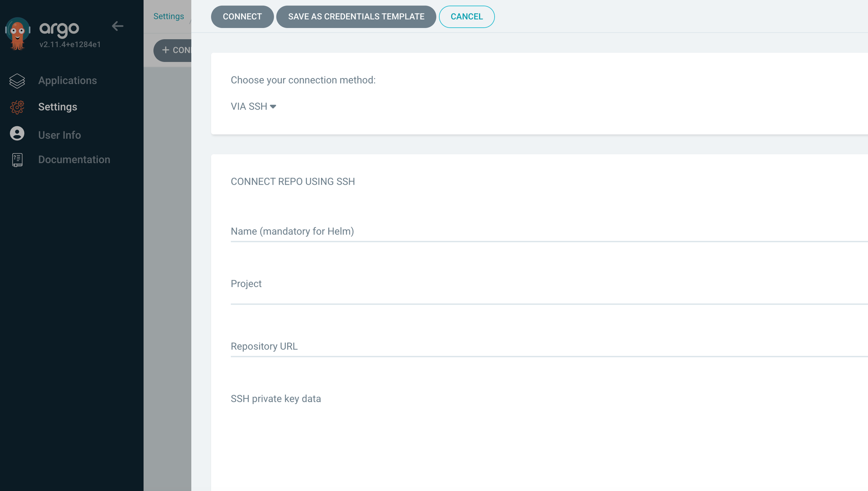868x491 pixels.
Task: Open Documentation from the sidebar
Action: [74, 160]
